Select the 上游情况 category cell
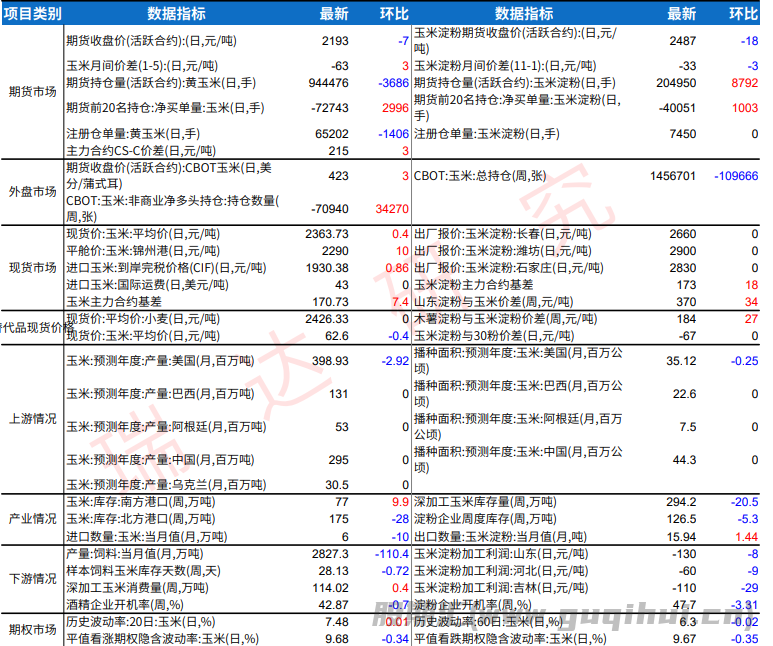Viewport: 773px width, 646px height. [33, 418]
